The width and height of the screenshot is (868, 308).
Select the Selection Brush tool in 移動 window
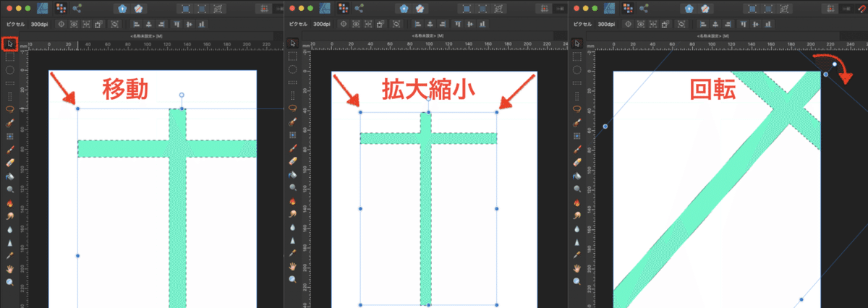click(10, 122)
